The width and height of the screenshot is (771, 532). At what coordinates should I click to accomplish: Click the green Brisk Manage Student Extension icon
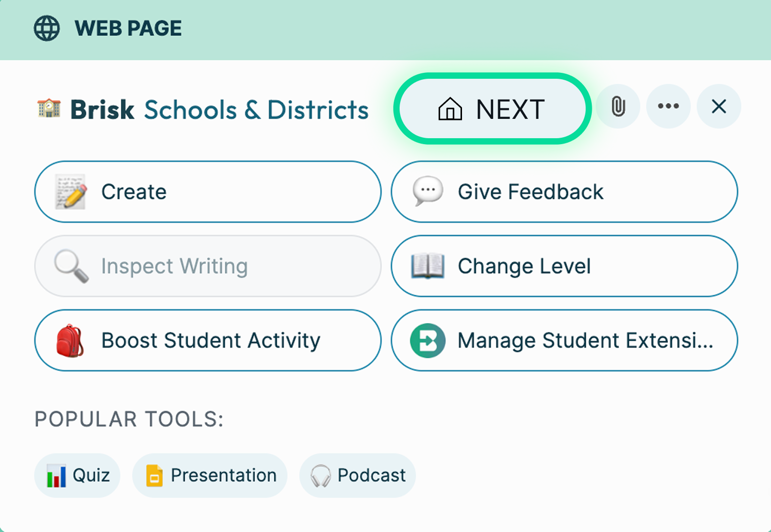coord(427,341)
